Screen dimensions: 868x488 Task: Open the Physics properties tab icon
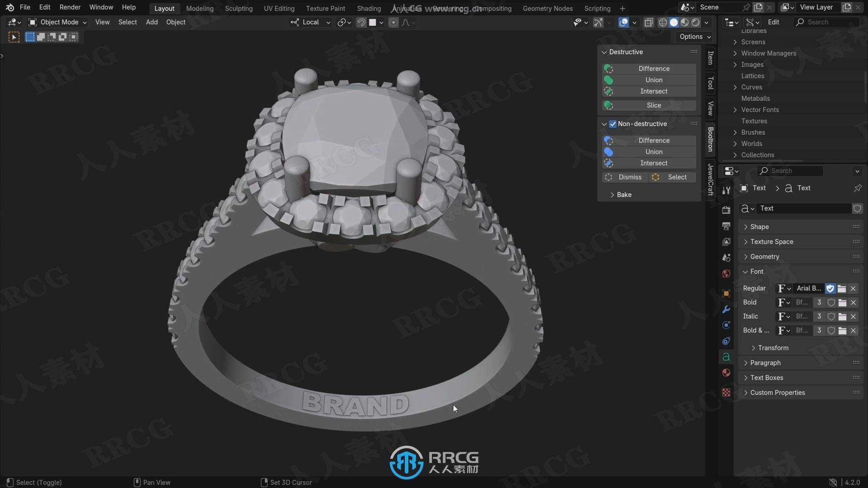(726, 325)
